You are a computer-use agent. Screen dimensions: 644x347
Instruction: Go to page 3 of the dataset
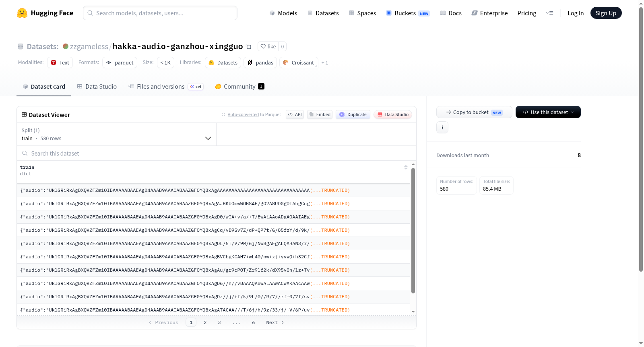pyautogui.click(x=219, y=322)
